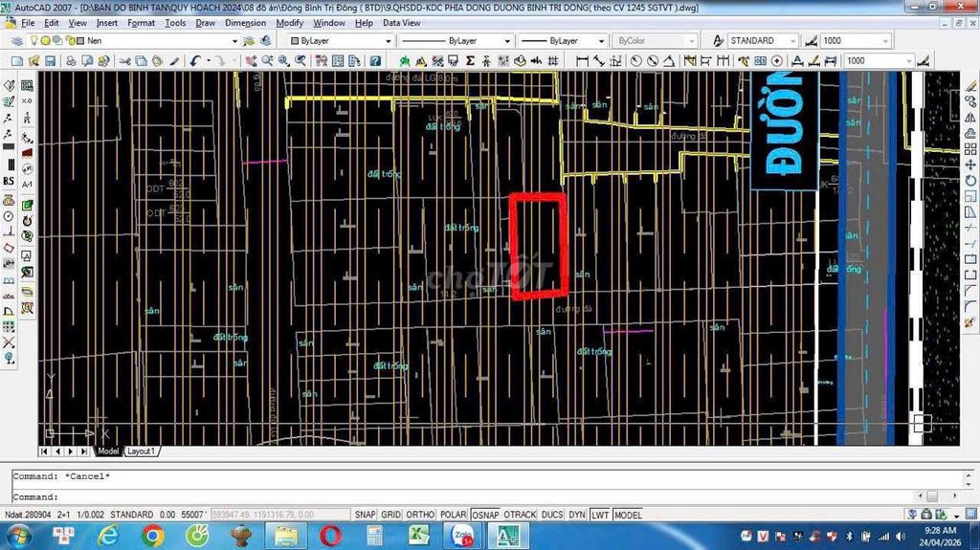
Task: Open the Data View menu
Action: click(x=401, y=23)
